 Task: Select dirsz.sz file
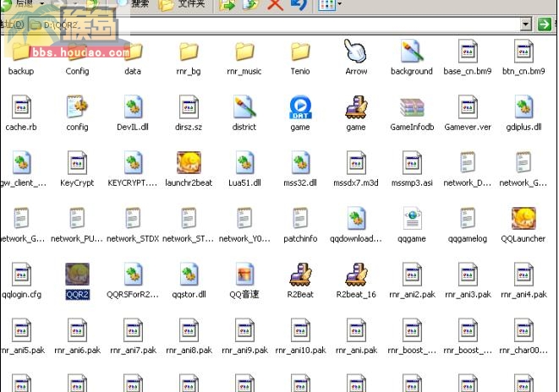(x=189, y=114)
